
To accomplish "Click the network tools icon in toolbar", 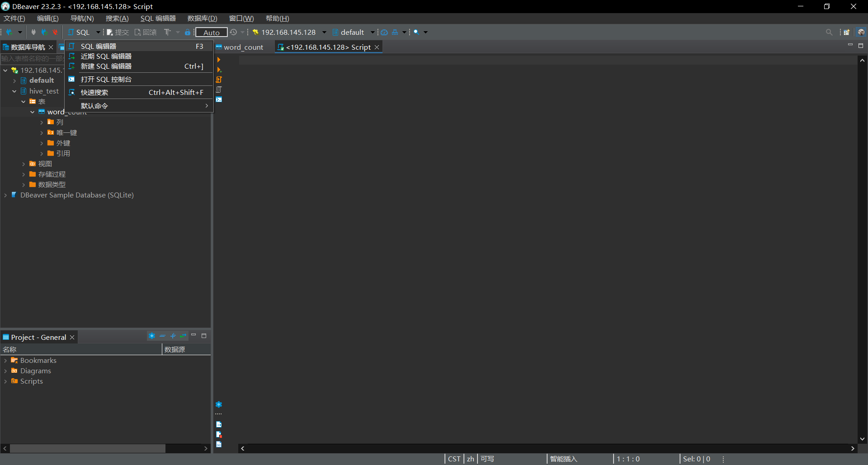I will [395, 32].
